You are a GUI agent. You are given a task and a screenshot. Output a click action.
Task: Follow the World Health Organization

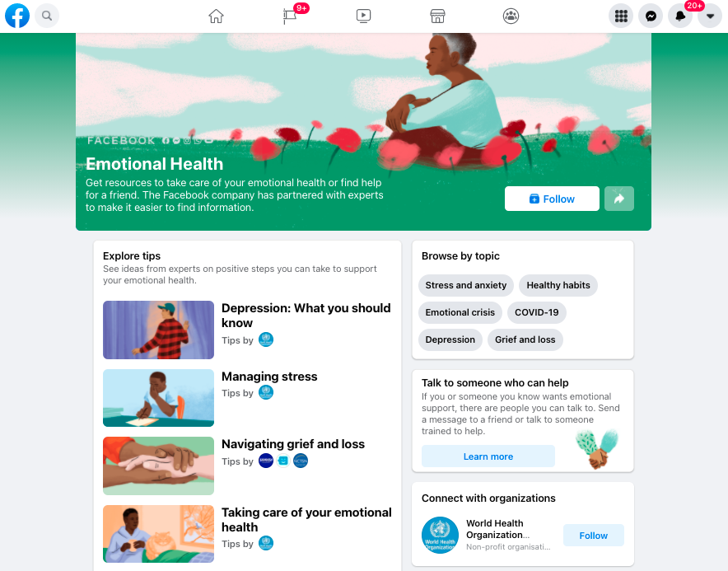click(593, 536)
